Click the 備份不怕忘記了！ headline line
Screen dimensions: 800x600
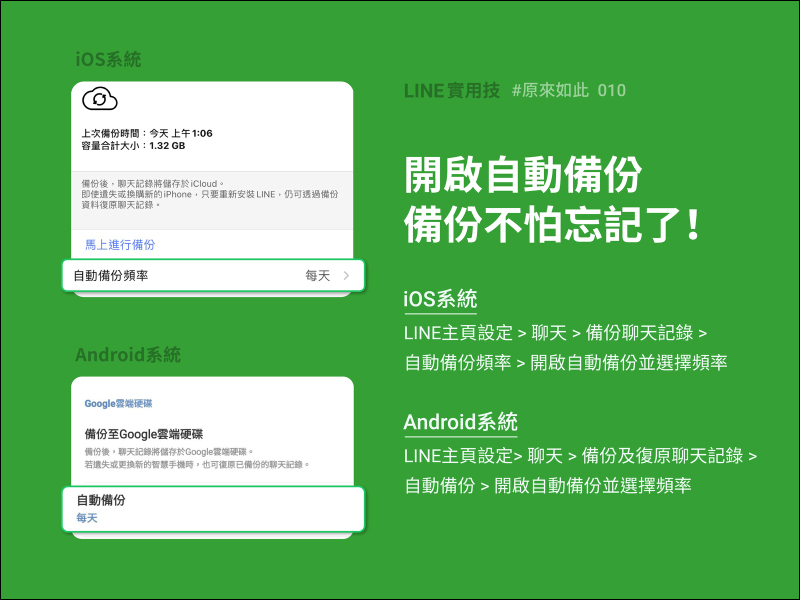click(x=552, y=224)
